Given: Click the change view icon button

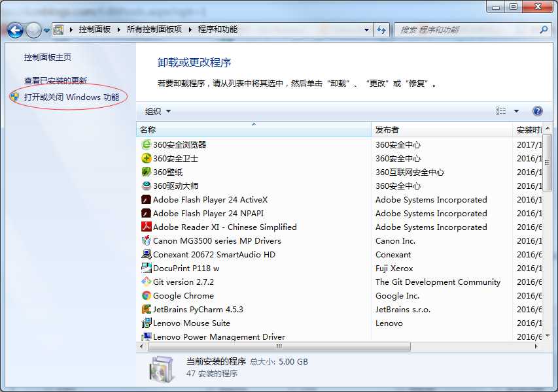Looking at the screenshot, I should pos(500,111).
